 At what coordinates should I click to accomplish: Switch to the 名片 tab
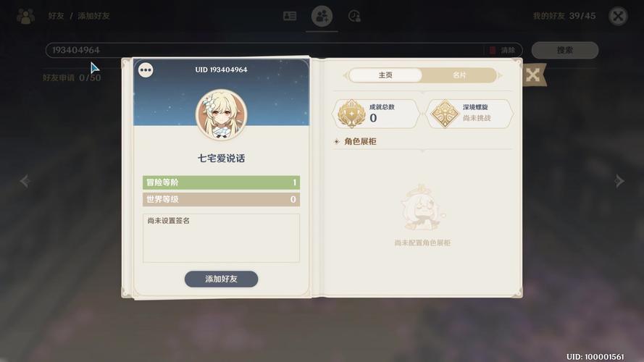pos(459,75)
